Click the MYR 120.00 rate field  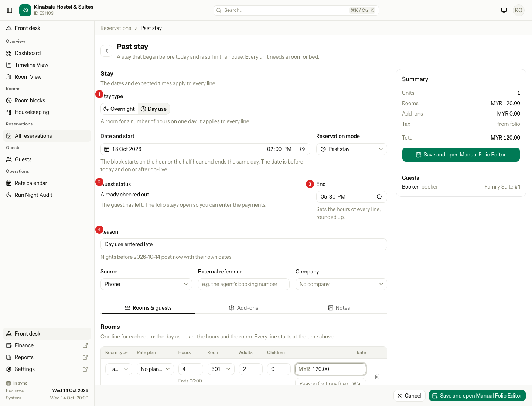pyautogui.click(x=331, y=369)
